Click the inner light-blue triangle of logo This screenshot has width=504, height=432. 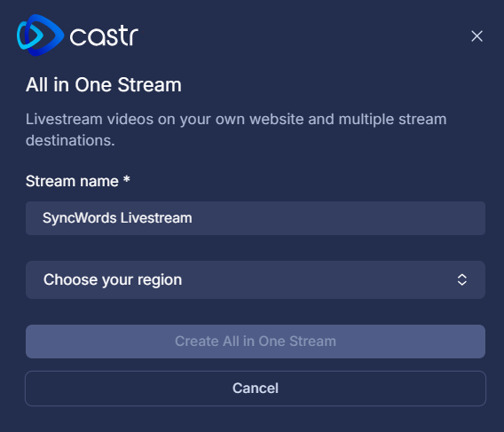pos(31,35)
